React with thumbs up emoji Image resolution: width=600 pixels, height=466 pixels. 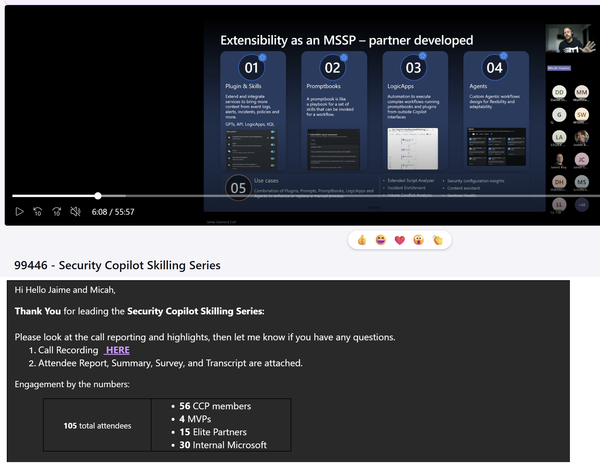click(362, 240)
